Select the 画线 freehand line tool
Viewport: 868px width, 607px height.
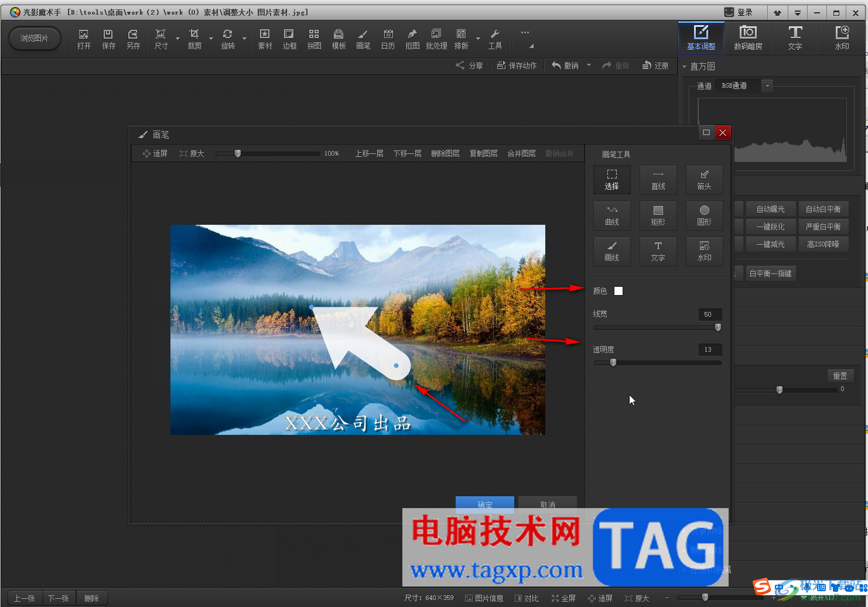612,251
